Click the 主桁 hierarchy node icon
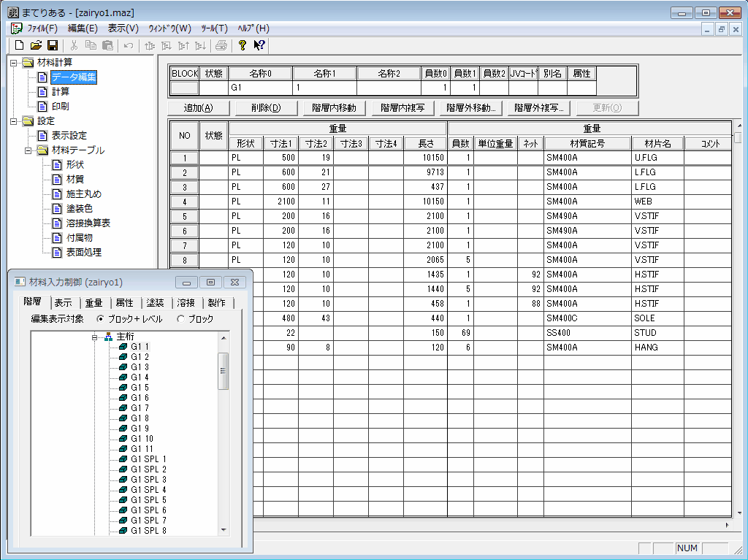Image resolution: width=748 pixels, height=560 pixels. [109, 337]
